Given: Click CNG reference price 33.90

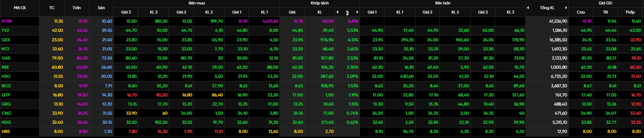Looking at the screenshot, I should pos(57,113).
